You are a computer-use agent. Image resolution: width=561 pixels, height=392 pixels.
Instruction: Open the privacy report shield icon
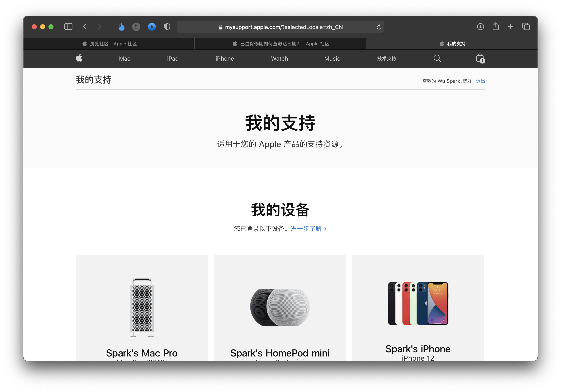167,27
